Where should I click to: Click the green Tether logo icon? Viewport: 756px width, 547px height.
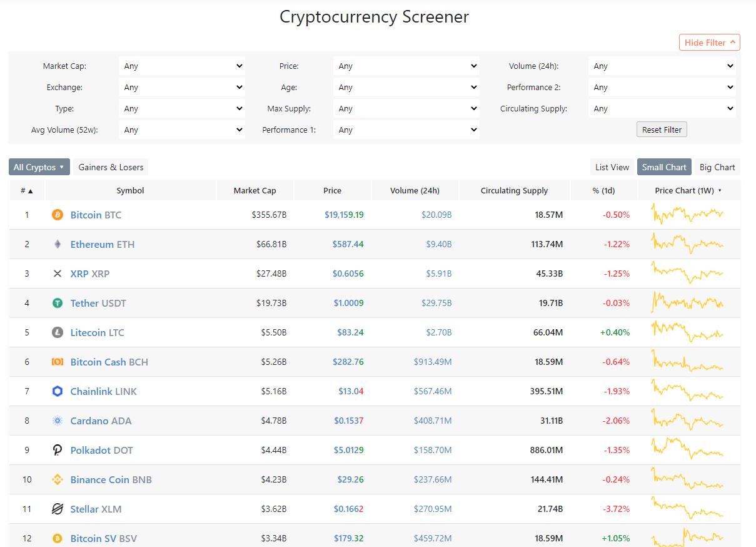(58, 303)
